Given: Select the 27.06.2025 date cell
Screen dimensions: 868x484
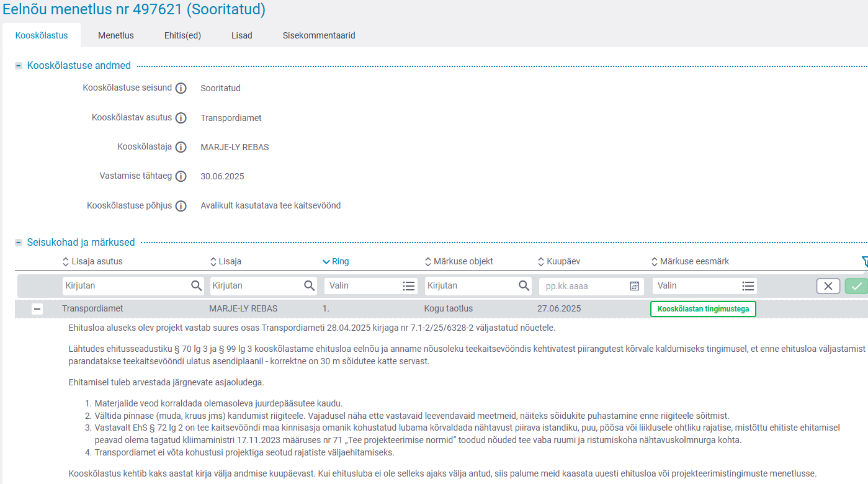Looking at the screenshot, I should point(558,308).
